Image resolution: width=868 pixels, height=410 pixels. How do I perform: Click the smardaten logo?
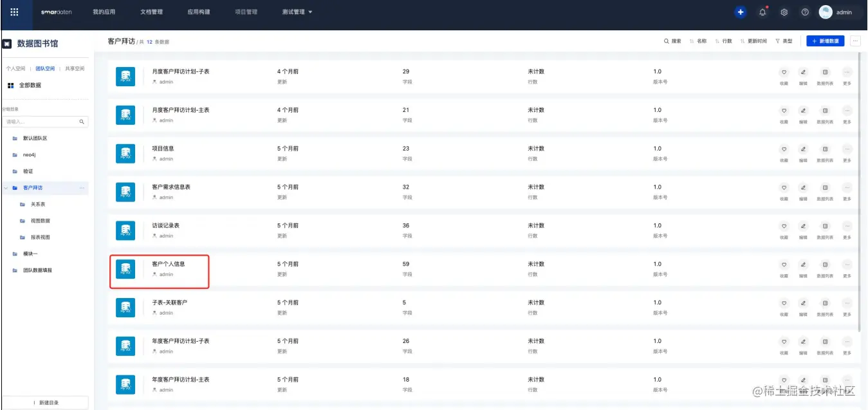click(56, 12)
